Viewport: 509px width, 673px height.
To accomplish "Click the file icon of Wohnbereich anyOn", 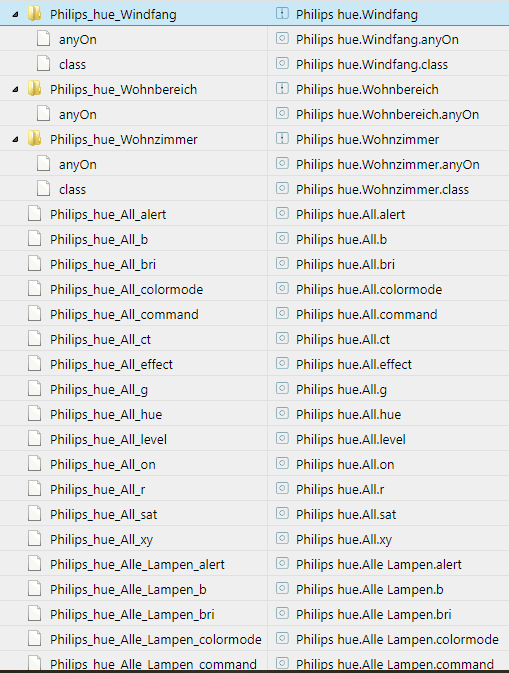I will click(43, 114).
